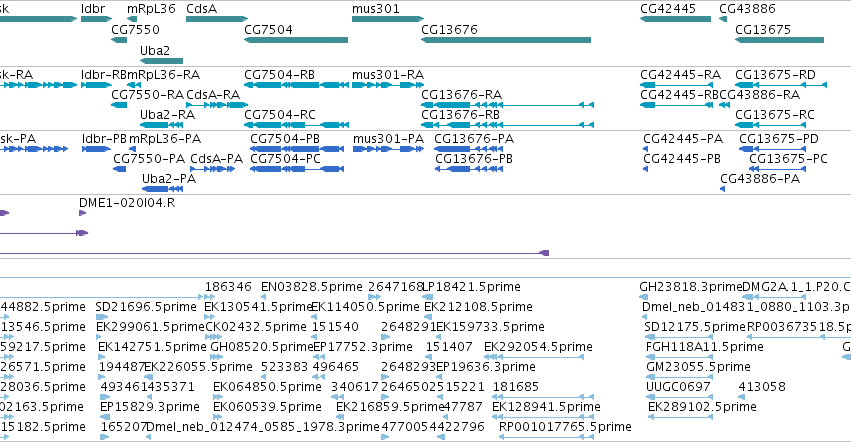This screenshot has height=442, width=851.
Task: Click transcript CG13676-RA
Action: click(507, 105)
